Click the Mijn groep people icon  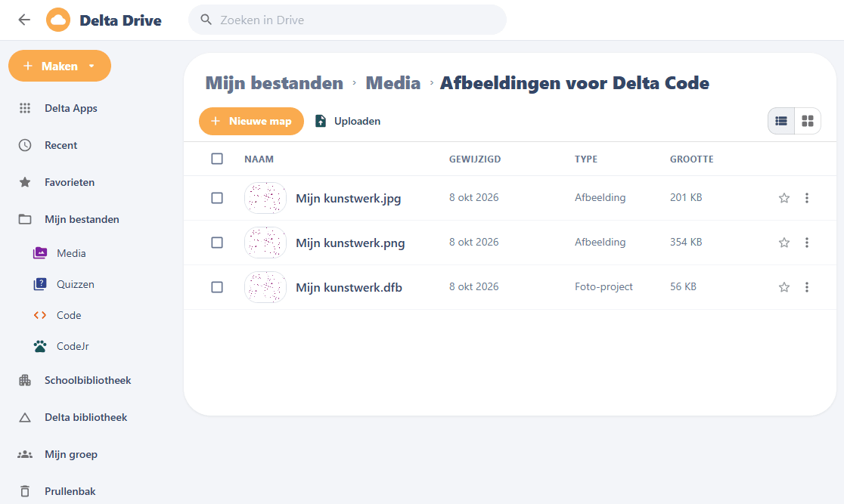tap(25, 455)
